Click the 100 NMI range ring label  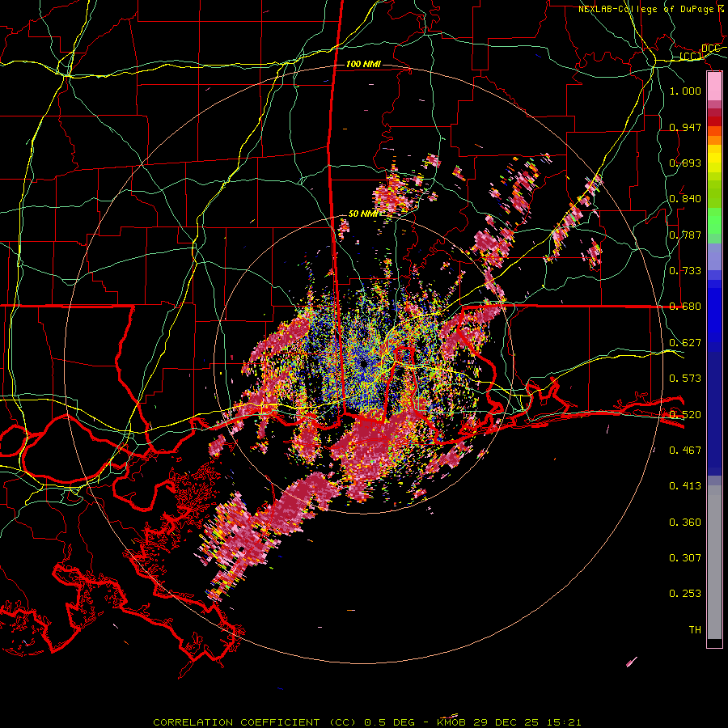click(x=363, y=64)
